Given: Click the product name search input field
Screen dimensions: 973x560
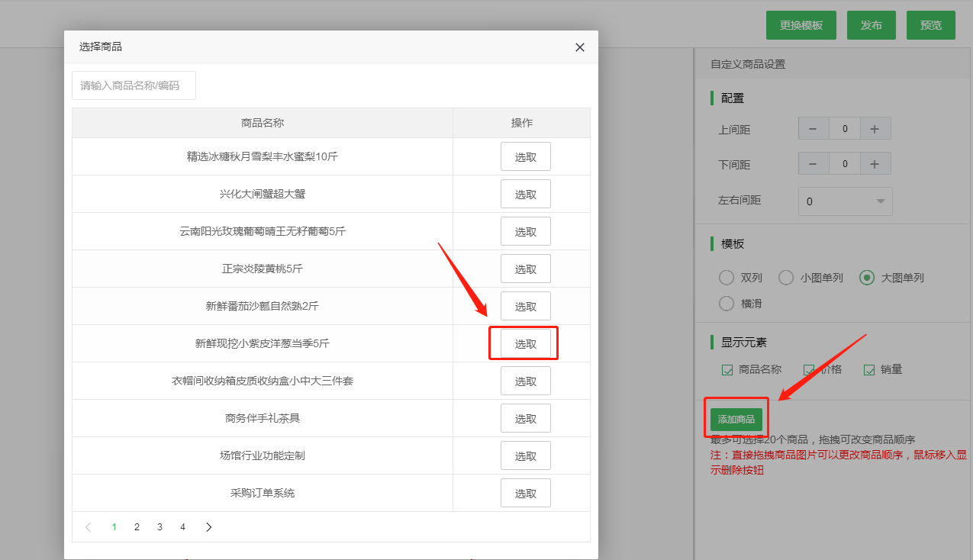Looking at the screenshot, I should click(134, 85).
